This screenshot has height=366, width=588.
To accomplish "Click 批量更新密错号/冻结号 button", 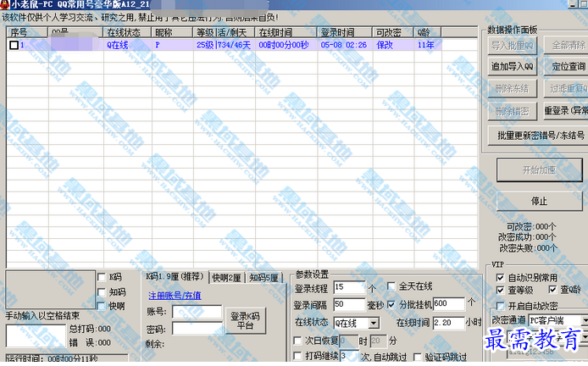I will pos(538,136).
